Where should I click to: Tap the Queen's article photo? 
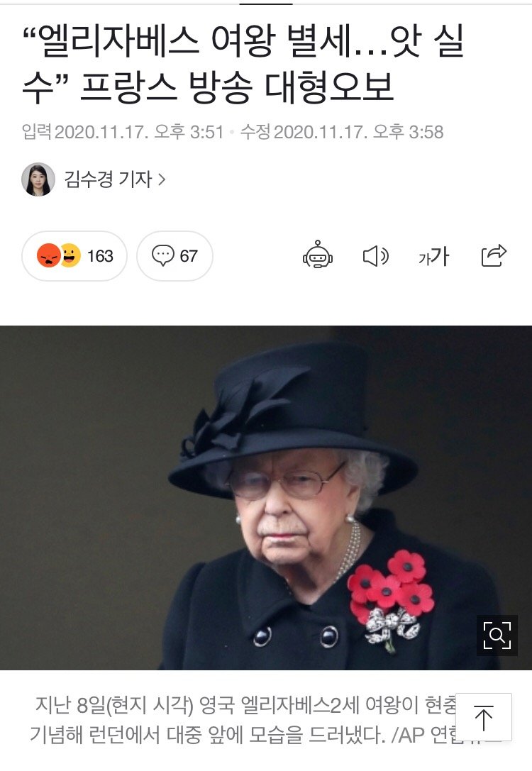coord(266,498)
